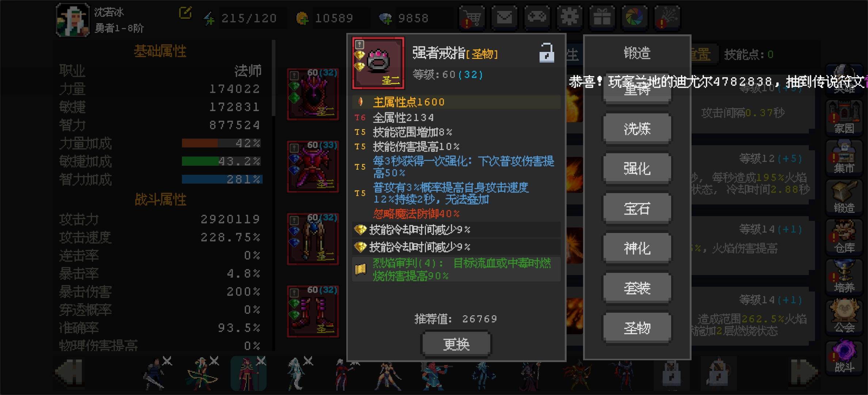
Task: Select the boots equipment slot thumbnail
Action: point(313,311)
